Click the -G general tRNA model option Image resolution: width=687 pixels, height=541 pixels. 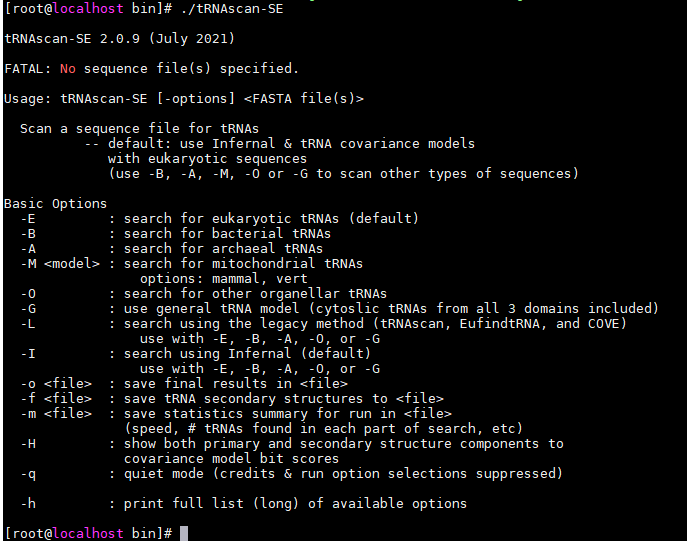coord(340,309)
